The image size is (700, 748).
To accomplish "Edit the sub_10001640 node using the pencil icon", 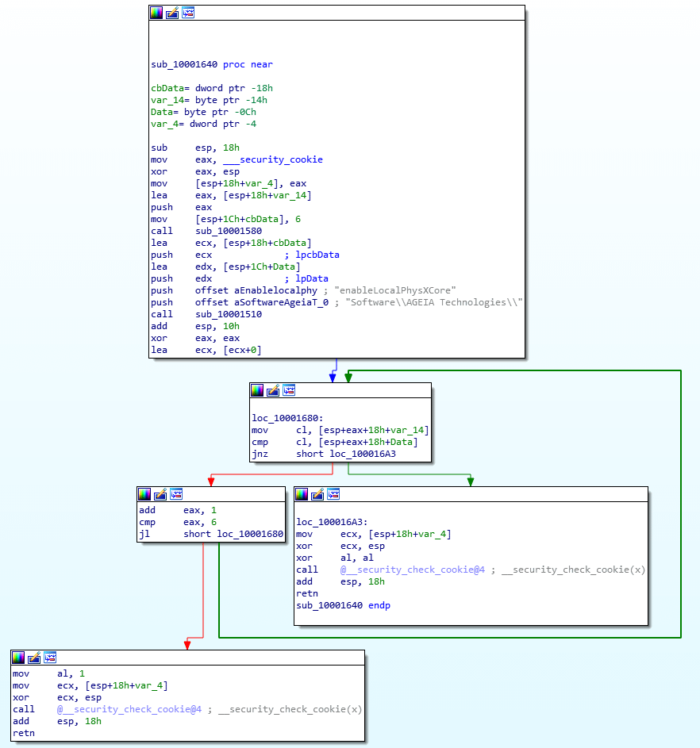I will (x=171, y=12).
